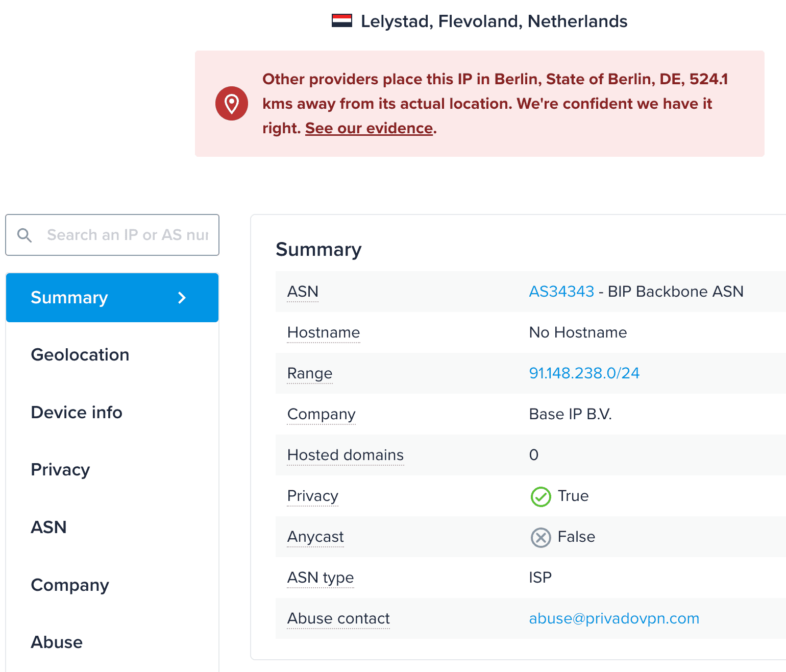This screenshot has width=786, height=672.
Task: Click the Abuse contact label
Action: coord(338,618)
